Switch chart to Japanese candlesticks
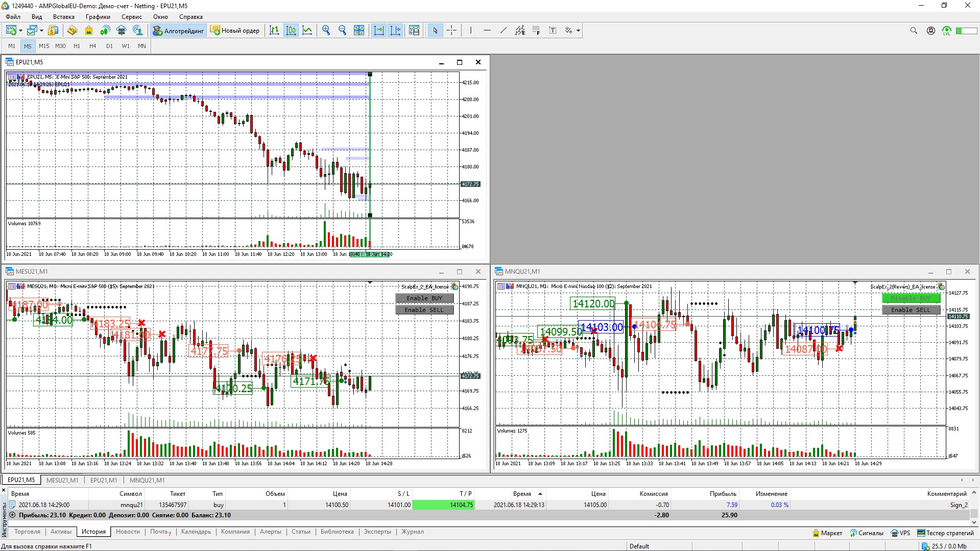The image size is (980, 551). click(291, 31)
